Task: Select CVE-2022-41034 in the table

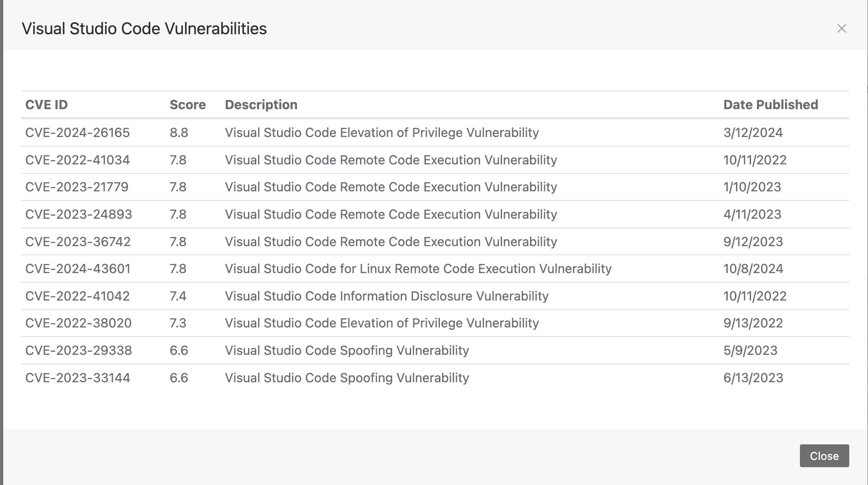Action: 78,160
